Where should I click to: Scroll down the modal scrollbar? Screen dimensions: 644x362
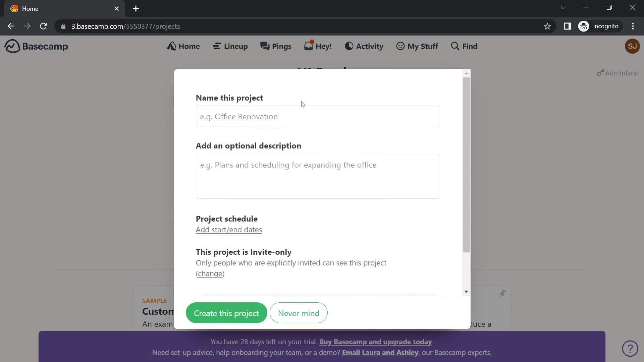pyautogui.click(x=467, y=292)
